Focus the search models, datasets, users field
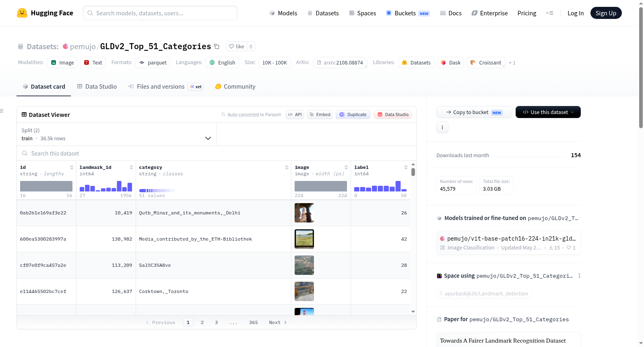 (160, 13)
